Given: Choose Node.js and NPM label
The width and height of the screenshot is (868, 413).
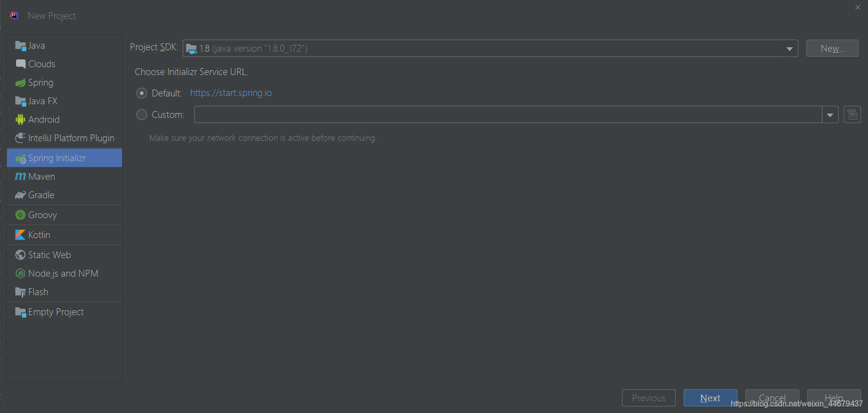Looking at the screenshot, I should 63,273.
